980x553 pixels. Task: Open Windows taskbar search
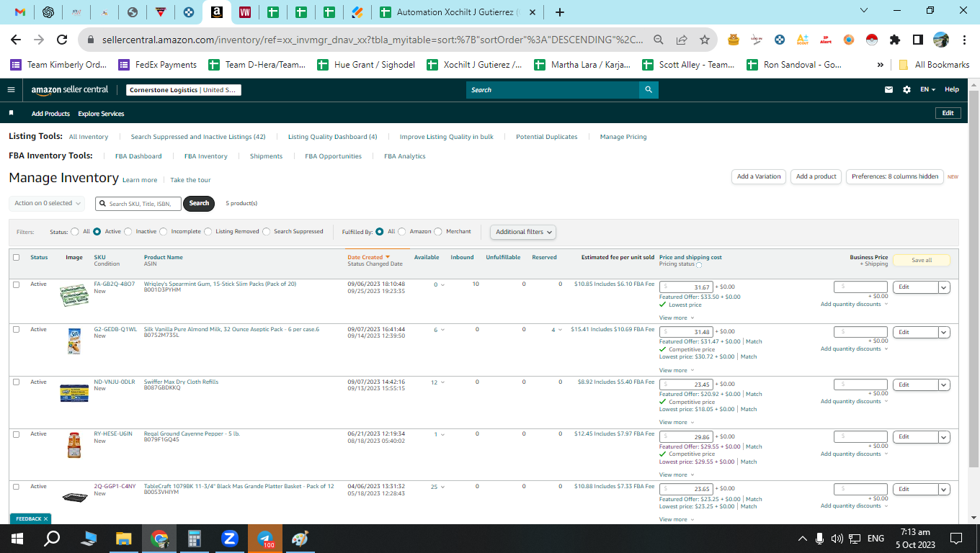pos(52,539)
